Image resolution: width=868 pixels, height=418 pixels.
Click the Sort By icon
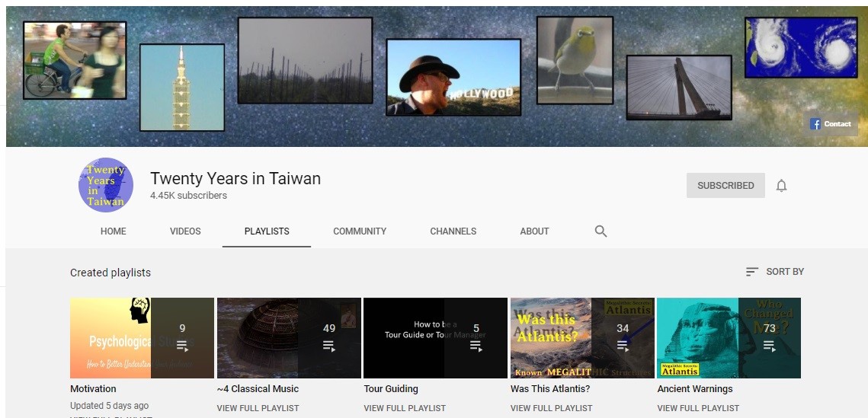(x=751, y=272)
